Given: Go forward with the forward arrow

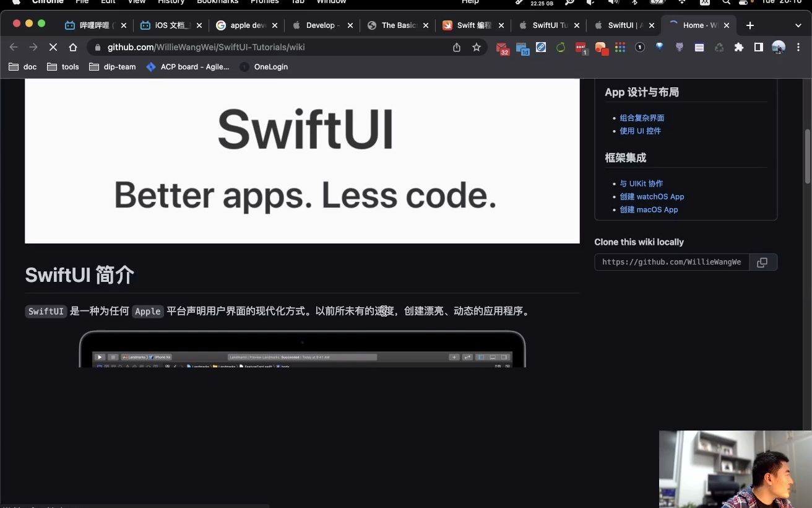Looking at the screenshot, I should 33,47.
